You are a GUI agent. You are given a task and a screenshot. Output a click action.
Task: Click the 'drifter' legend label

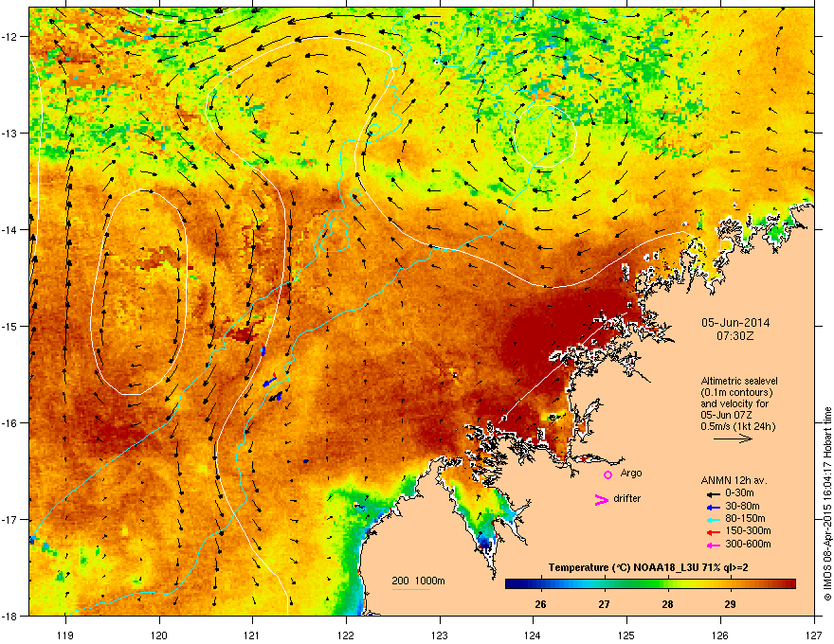(x=627, y=498)
